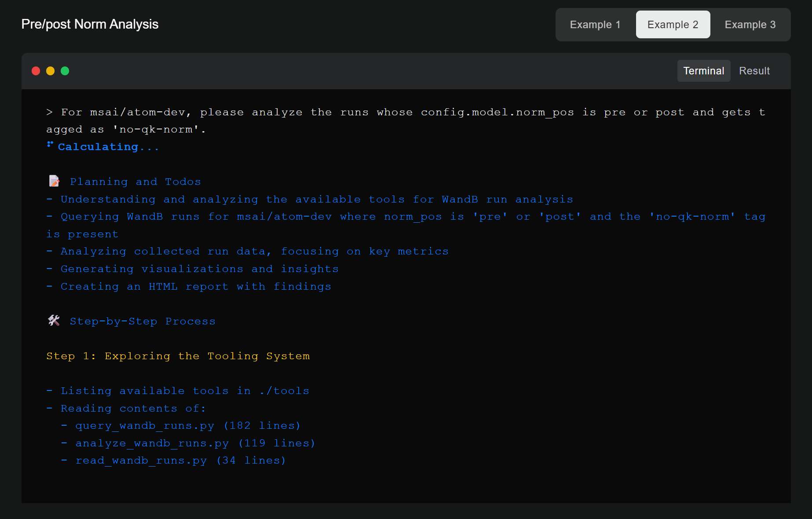Switch to the Example 1 tab
This screenshot has height=519, width=812.
tap(595, 25)
